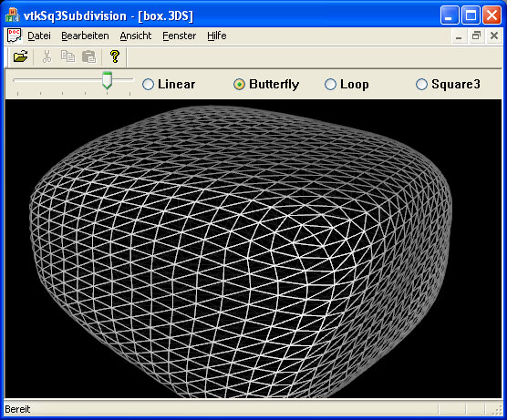Screen dimensions: 507x420
Task: Click the Paste clipboard toolbar icon
Action: pos(89,56)
